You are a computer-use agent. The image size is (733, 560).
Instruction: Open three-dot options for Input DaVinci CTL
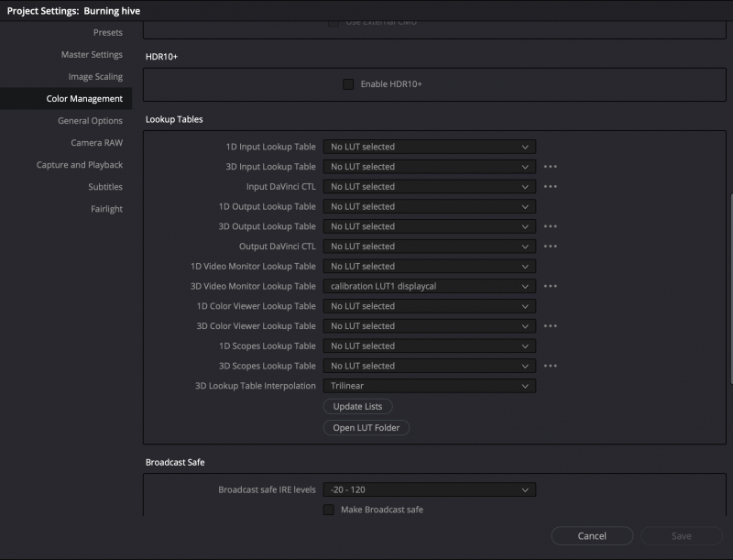pyautogui.click(x=550, y=187)
